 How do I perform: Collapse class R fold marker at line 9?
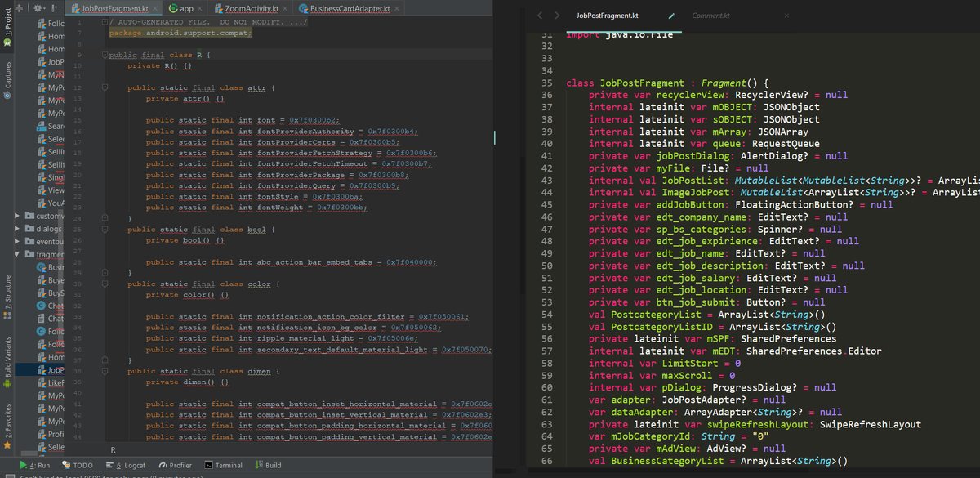tap(105, 55)
